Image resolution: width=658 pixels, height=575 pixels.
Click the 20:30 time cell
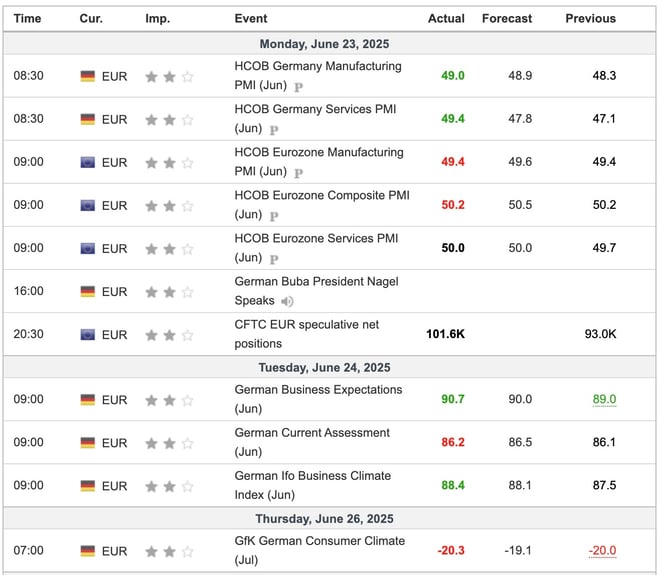(29, 334)
